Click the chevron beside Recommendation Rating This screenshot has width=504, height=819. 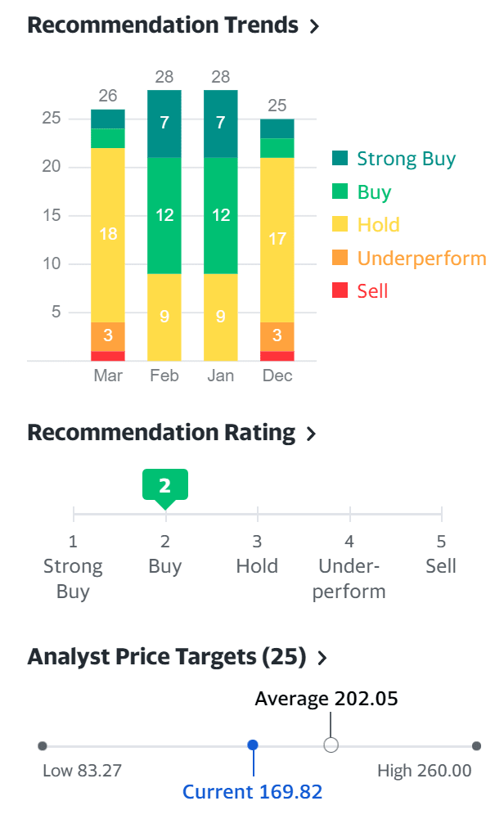(311, 434)
